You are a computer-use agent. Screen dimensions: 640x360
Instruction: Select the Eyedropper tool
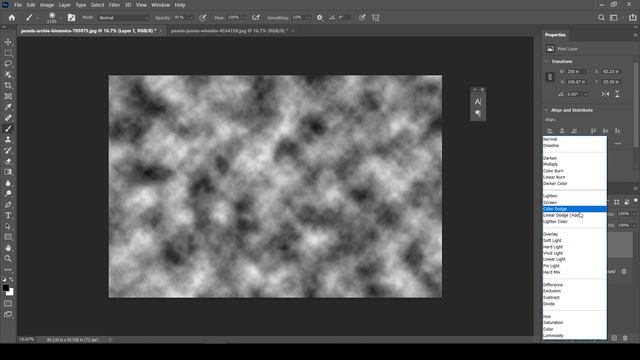pos(8,107)
